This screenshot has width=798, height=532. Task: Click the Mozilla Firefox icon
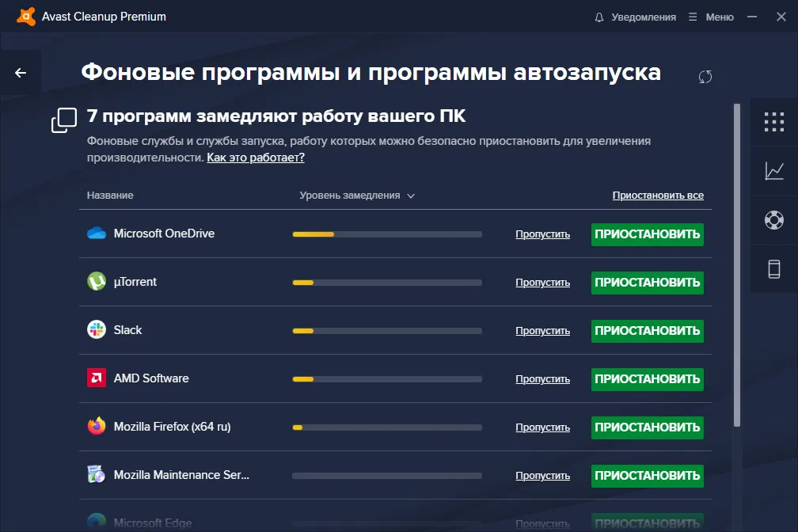pos(96,427)
